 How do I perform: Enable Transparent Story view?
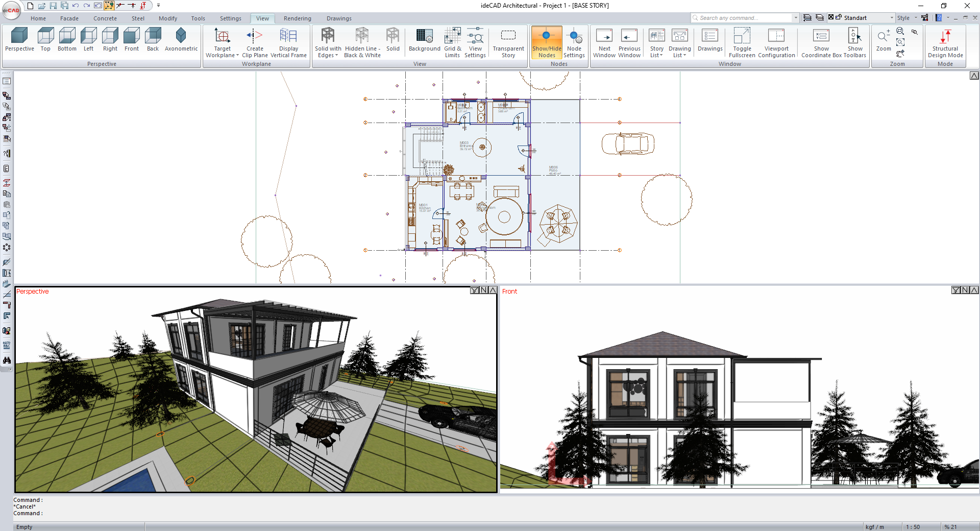tap(508, 43)
